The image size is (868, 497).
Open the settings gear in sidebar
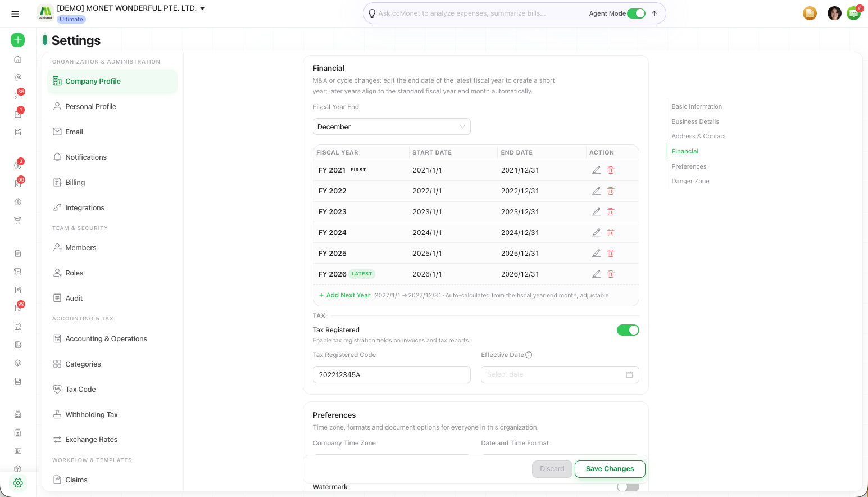pos(18,483)
